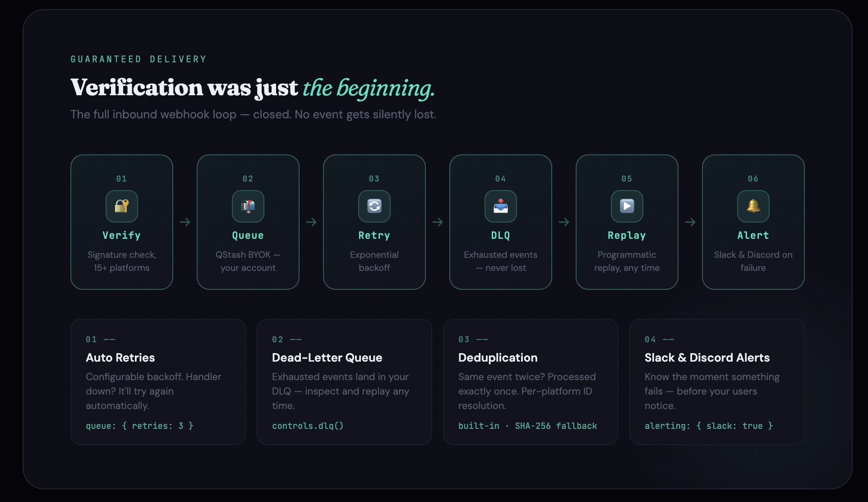Select the queue retries code snippet
Image resolution: width=868 pixels, height=502 pixels.
click(139, 426)
